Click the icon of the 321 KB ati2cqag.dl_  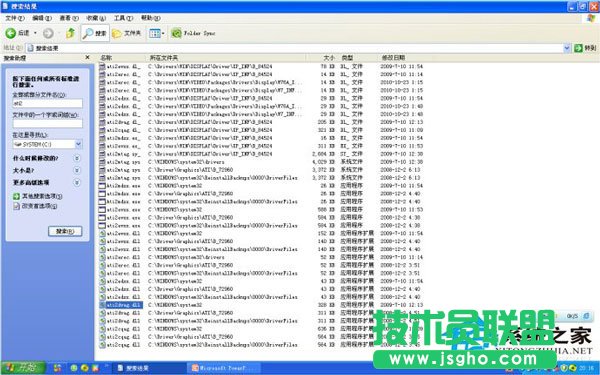point(102,130)
